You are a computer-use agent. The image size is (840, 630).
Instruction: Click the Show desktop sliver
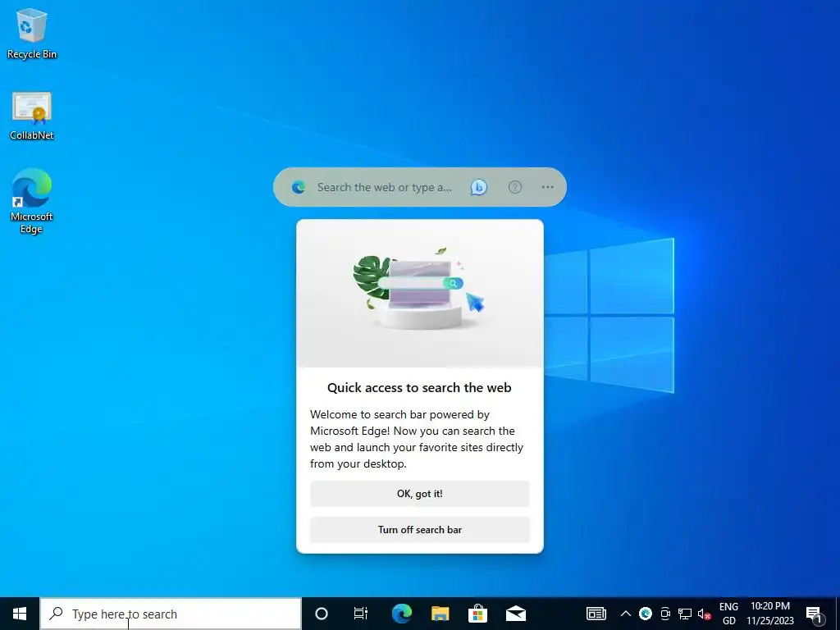click(838, 614)
